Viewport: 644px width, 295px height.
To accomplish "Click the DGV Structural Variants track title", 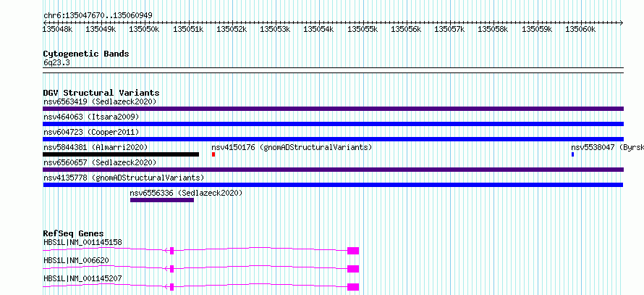I will pyautogui.click(x=101, y=93).
